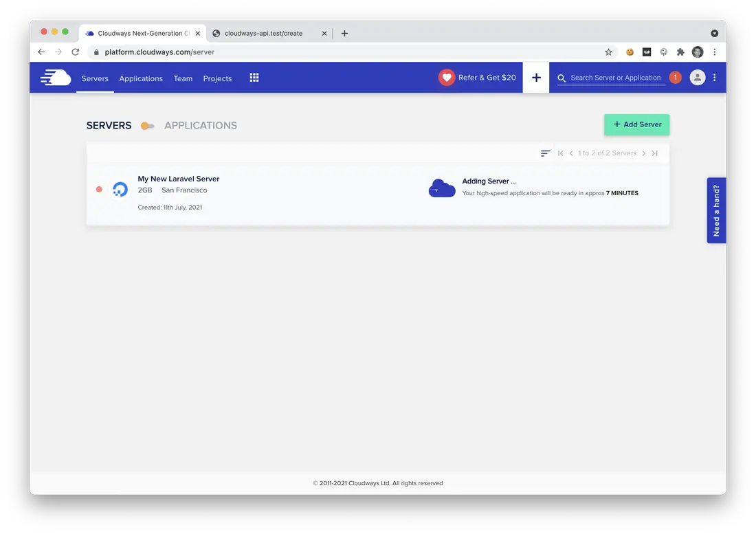Go back in browser history
Image resolution: width=756 pixels, height=534 pixels.
click(41, 52)
